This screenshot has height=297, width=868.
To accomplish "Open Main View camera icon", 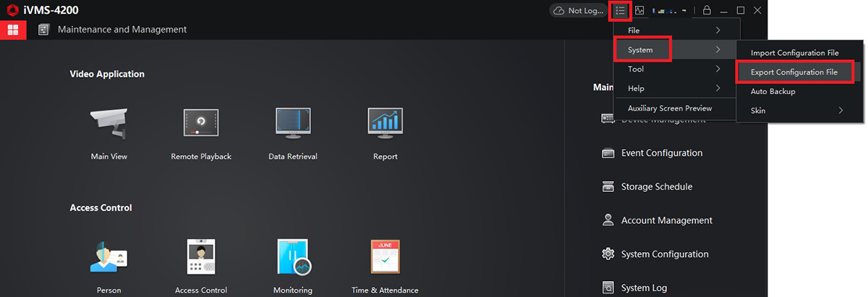I will click(x=109, y=123).
